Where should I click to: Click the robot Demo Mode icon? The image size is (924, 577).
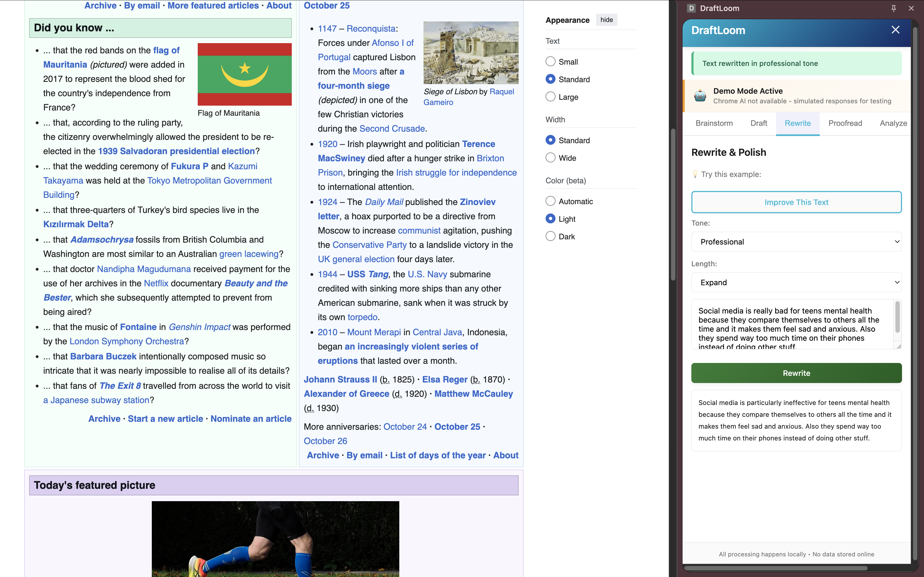pos(700,95)
